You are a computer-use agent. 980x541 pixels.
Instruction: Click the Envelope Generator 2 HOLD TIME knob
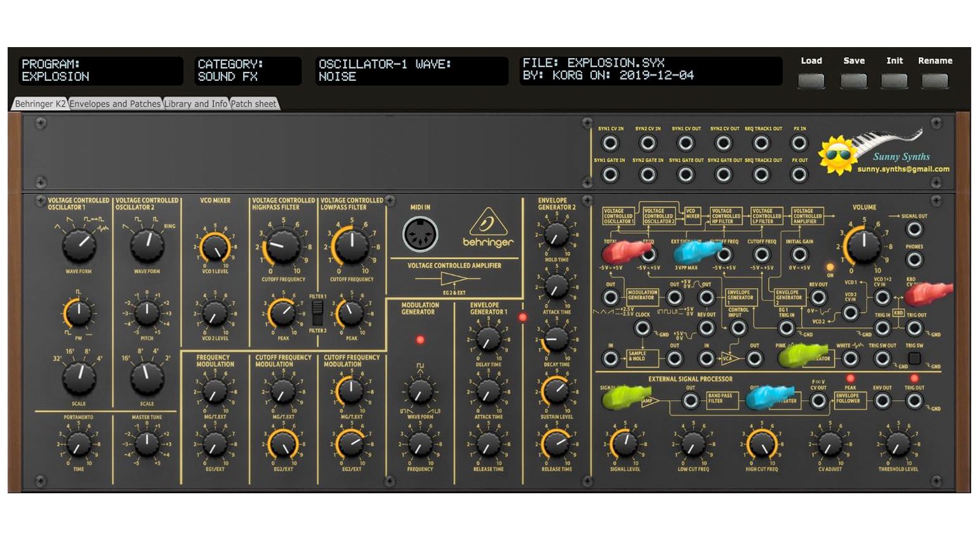pyautogui.click(x=556, y=235)
